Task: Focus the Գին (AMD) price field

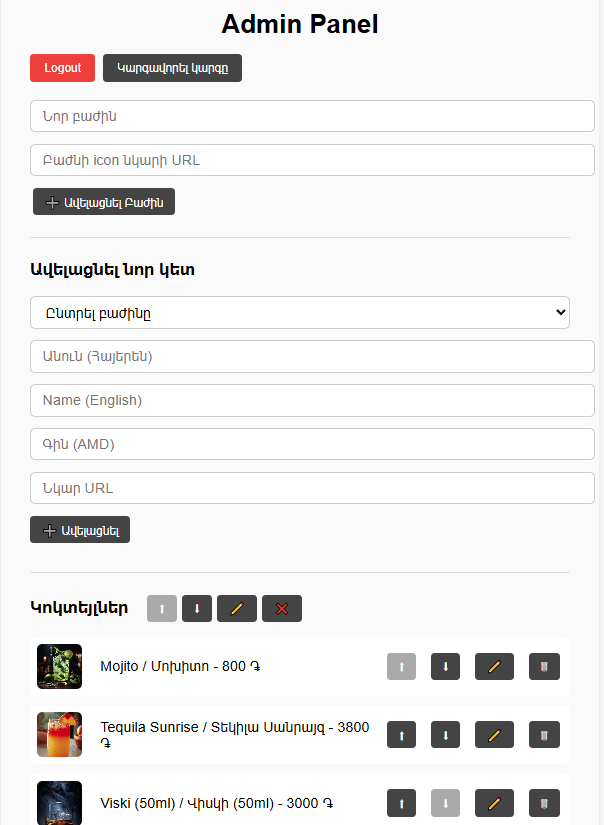Action: click(313, 444)
